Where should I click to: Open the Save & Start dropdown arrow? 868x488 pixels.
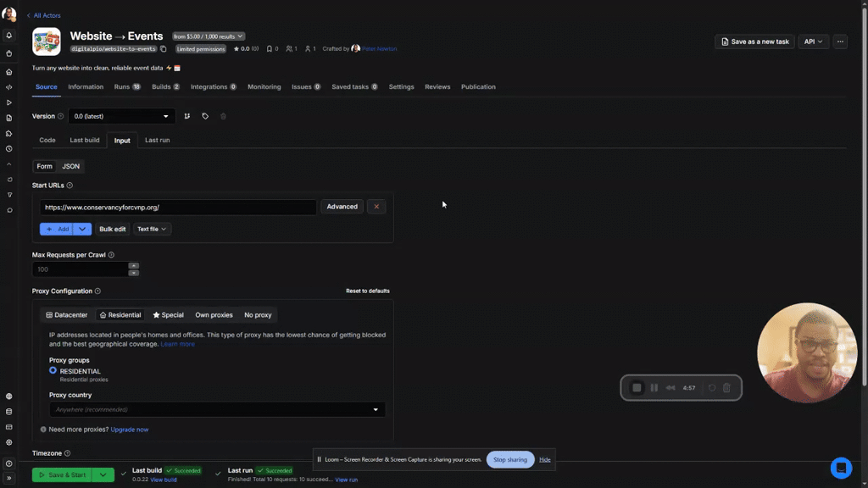point(103,475)
